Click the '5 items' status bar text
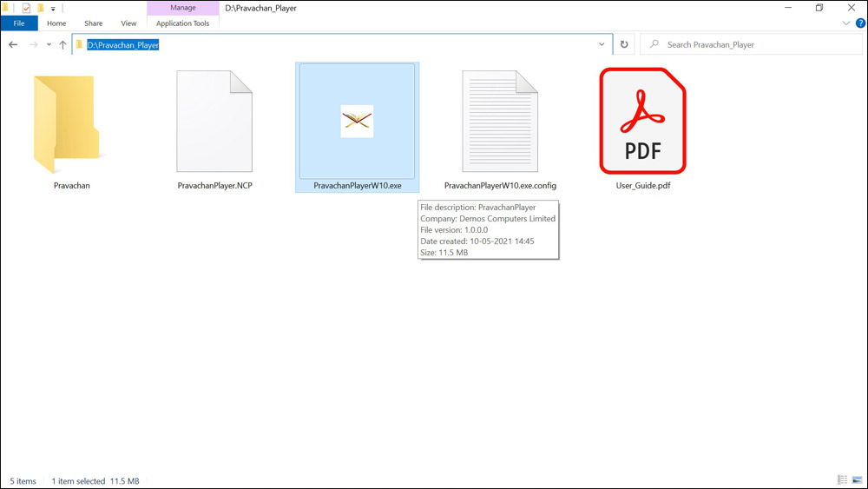The image size is (868, 489). (23, 481)
